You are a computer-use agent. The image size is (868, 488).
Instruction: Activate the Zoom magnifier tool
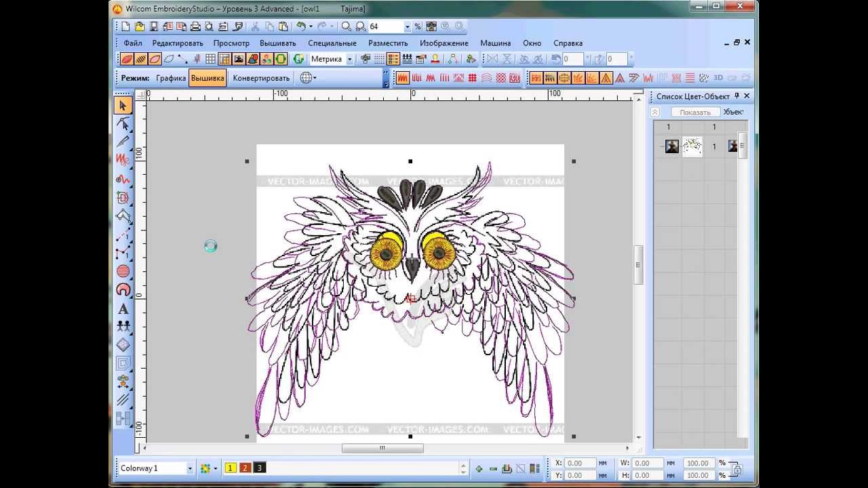(x=347, y=26)
